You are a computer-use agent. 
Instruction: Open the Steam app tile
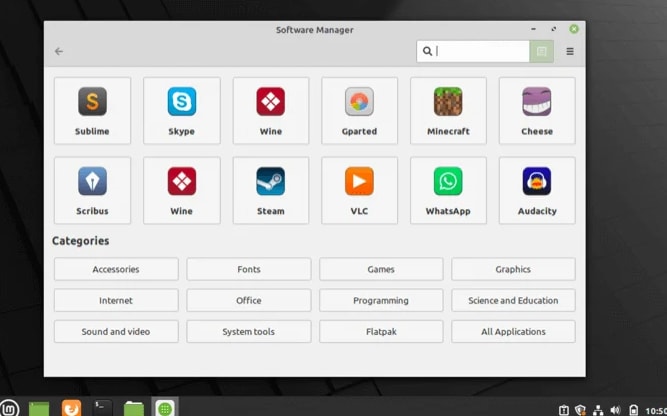click(x=271, y=190)
